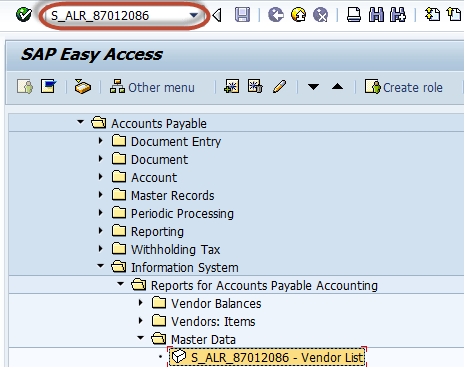464x367 pixels.
Task: Select the Withholding Tax tree node
Action: point(175,249)
